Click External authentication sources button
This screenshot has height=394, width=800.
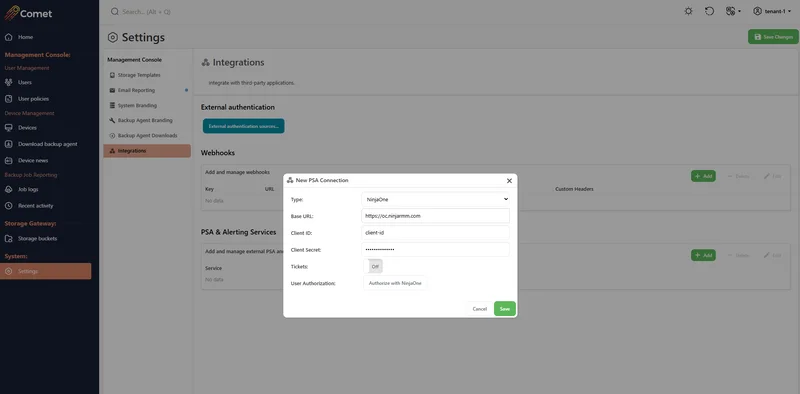click(x=243, y=126)
